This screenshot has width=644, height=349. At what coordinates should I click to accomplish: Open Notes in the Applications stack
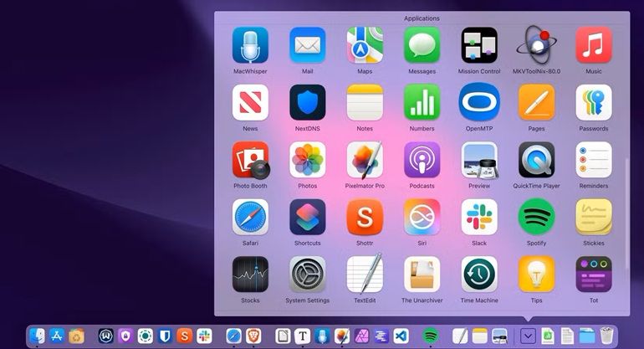[x=365, y=102]
